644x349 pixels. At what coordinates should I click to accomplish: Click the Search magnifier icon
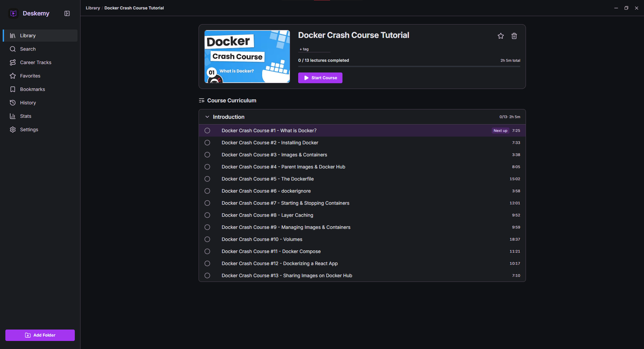click(13, 49)
